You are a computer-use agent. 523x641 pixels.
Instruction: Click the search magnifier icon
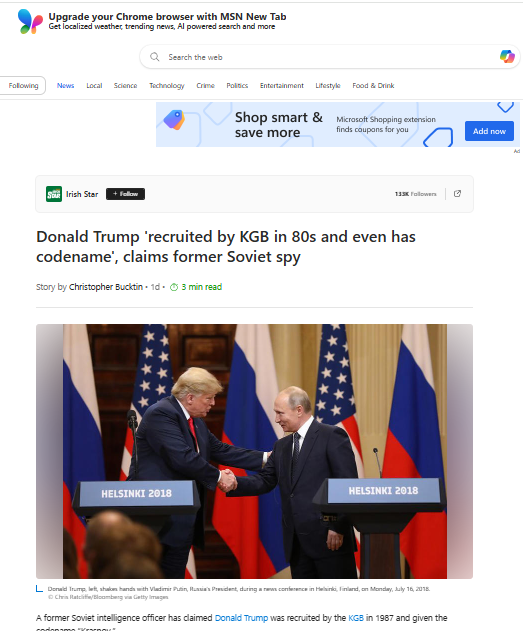pyautogui.click(x=154, y=57)
